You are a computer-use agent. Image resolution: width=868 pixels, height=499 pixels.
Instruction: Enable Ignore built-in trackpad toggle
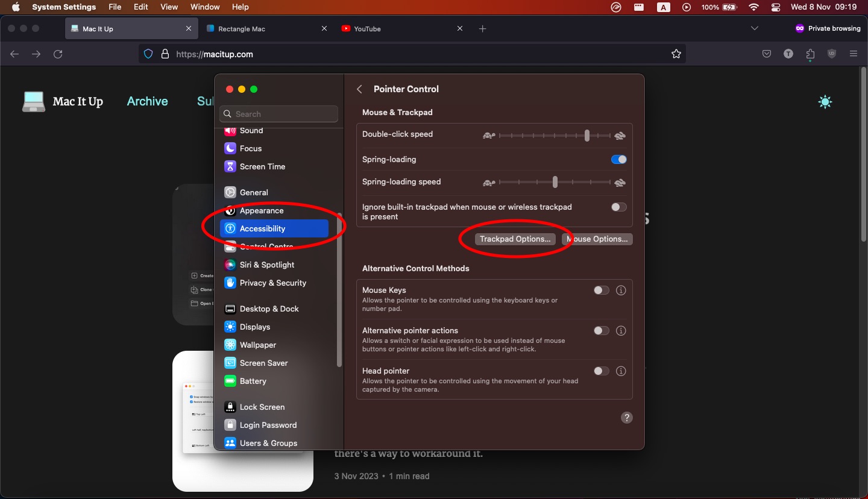[618, 207]
